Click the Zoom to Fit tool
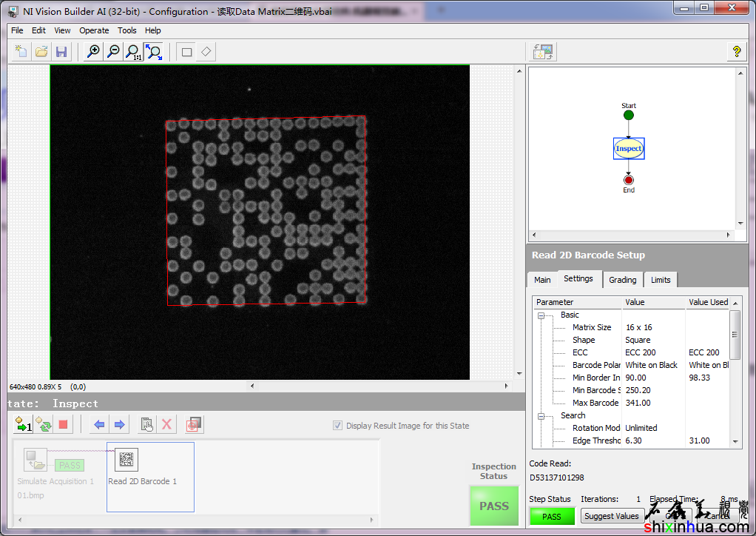This screenshot has height=536, width=756. point(153,52)
